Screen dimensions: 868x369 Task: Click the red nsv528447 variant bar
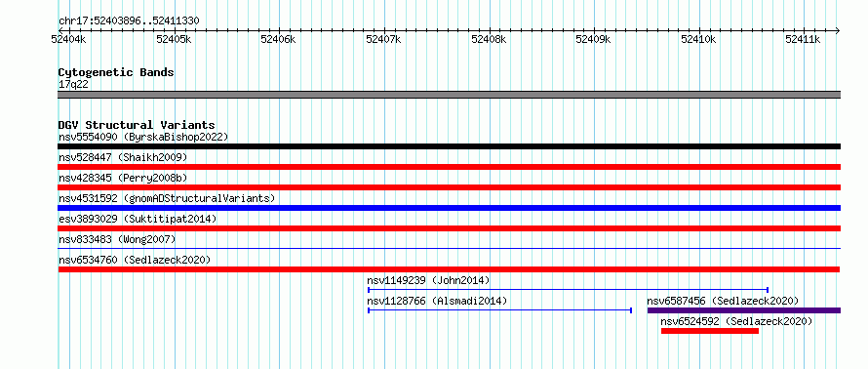449,167
